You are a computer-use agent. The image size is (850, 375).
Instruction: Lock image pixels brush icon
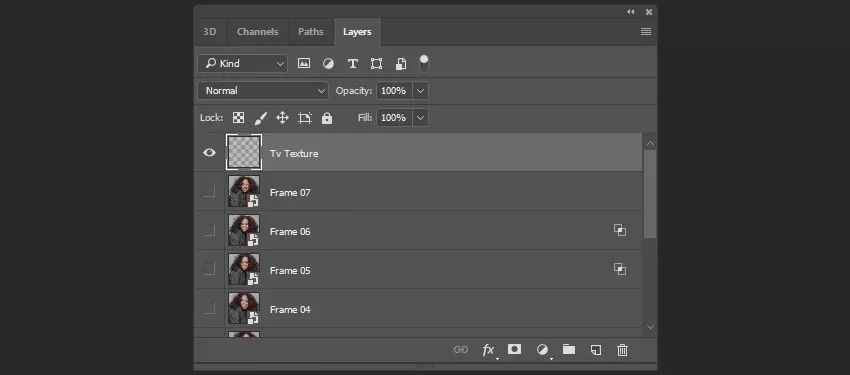[261, 118]
